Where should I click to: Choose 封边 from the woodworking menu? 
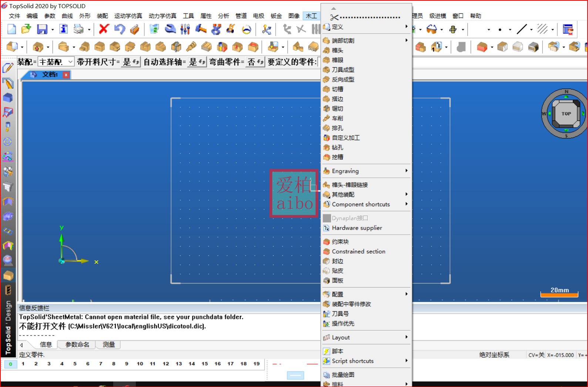click(x=366, y=261)
